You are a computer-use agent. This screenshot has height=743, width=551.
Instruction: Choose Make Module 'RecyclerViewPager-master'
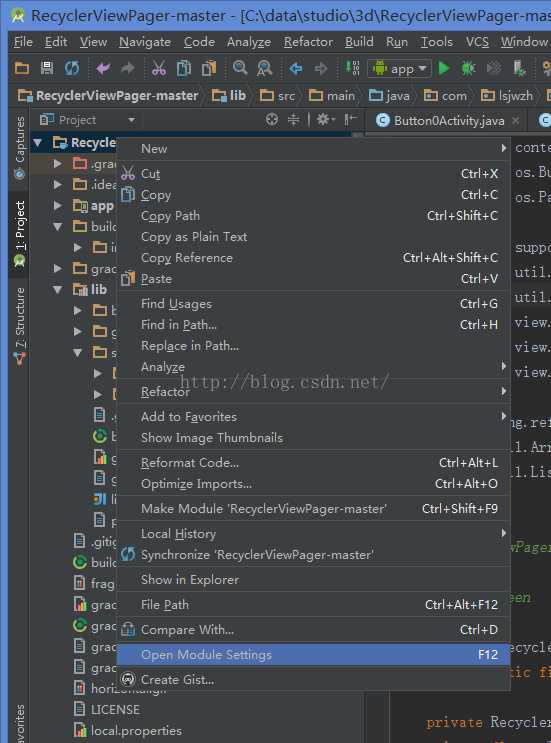point(313,509)
